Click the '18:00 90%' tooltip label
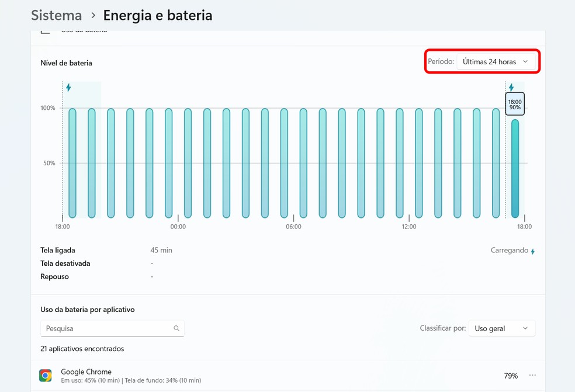Viewport: 575px width, 392px height. click(x=515, y=104)
